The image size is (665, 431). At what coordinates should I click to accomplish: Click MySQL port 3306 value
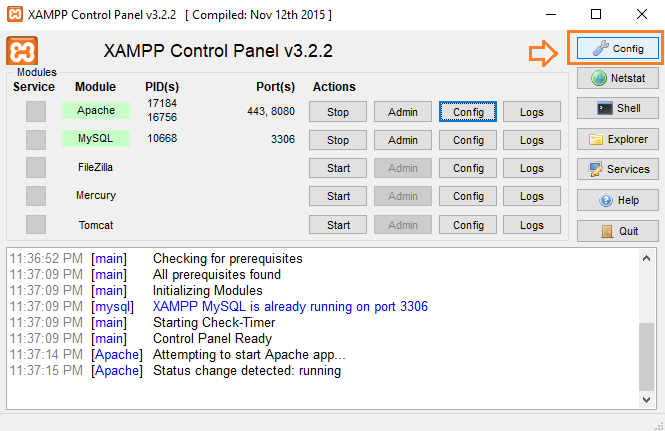[x=283, y=139]
